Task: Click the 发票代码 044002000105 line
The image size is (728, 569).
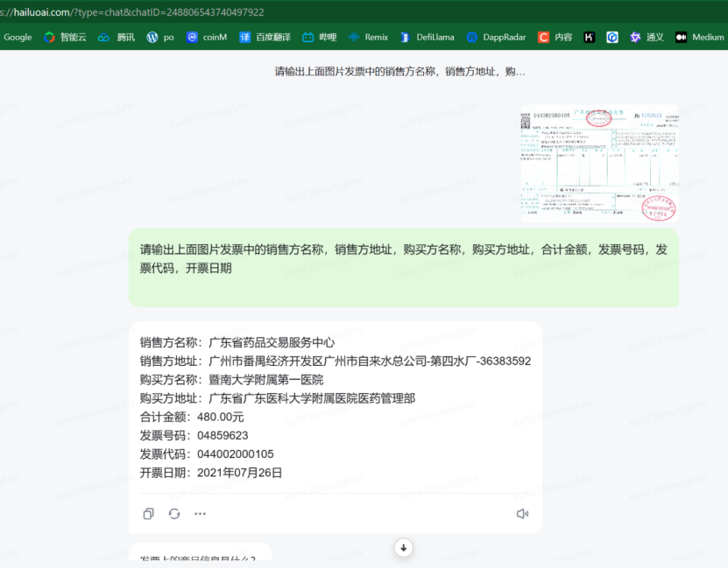Action: 207,454
